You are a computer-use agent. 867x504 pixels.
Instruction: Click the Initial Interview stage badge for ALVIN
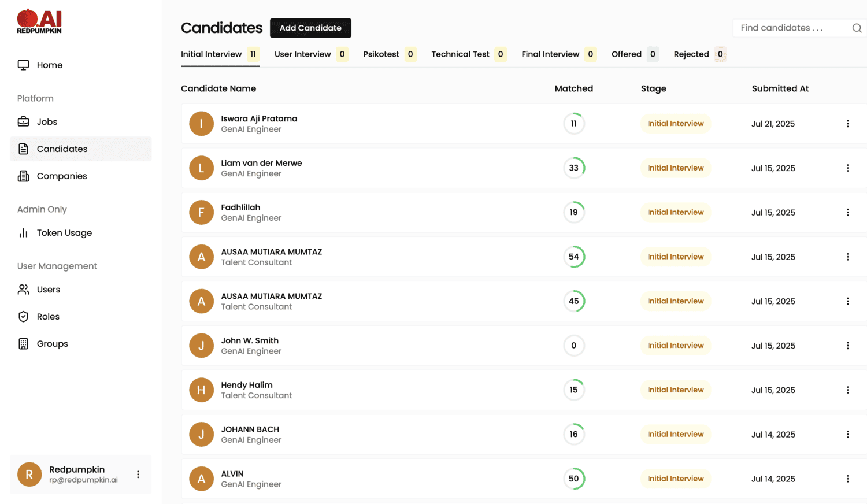[675, 479]
